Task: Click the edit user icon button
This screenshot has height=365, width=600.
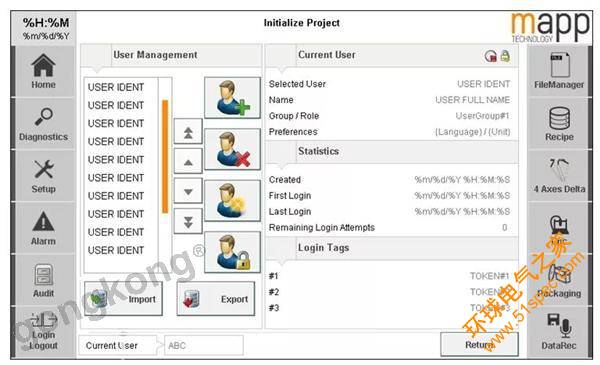Action: pyautogui.click(x=232, y=200)
